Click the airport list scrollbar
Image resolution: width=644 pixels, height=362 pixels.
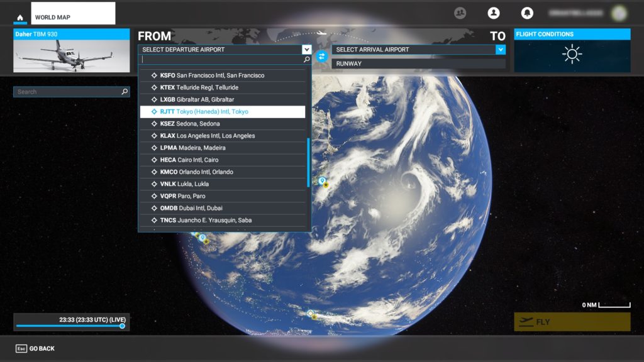coord(308,163)
